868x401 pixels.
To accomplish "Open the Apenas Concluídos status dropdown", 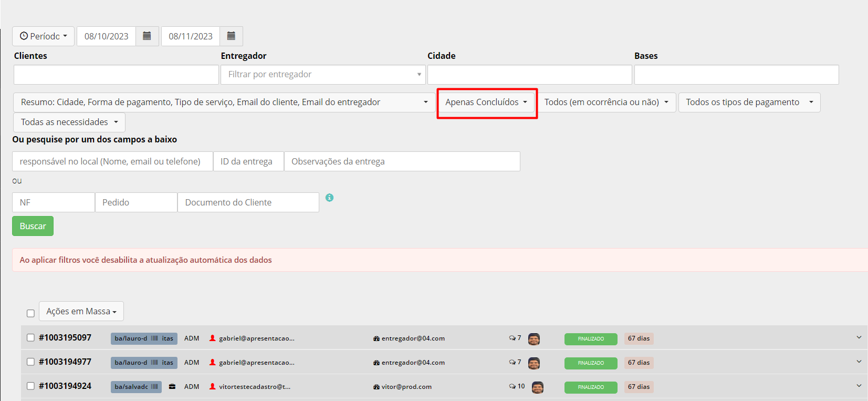I will (x=486, y=102).
